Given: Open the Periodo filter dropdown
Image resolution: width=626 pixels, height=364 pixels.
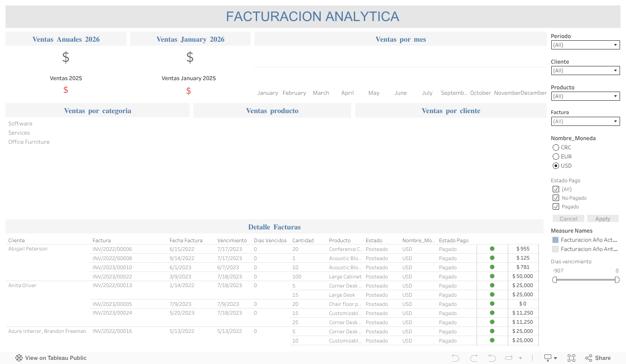Looking at the screenshot, I should point(585,45).
